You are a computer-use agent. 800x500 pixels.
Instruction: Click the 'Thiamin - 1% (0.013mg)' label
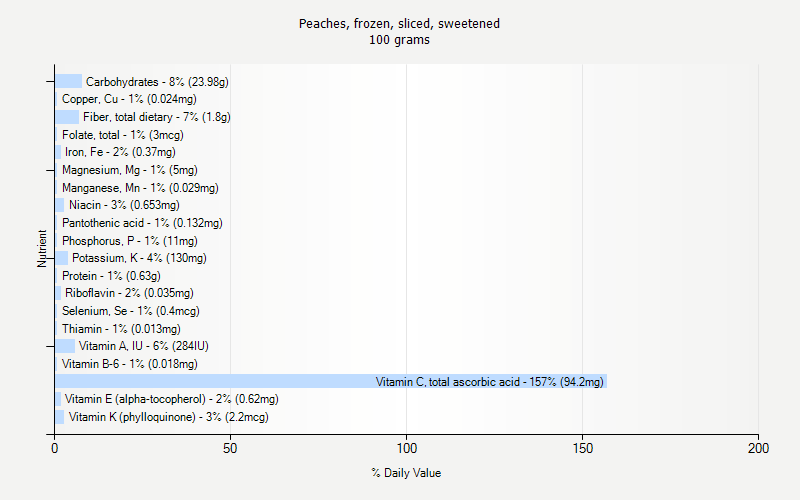[121, 329]
